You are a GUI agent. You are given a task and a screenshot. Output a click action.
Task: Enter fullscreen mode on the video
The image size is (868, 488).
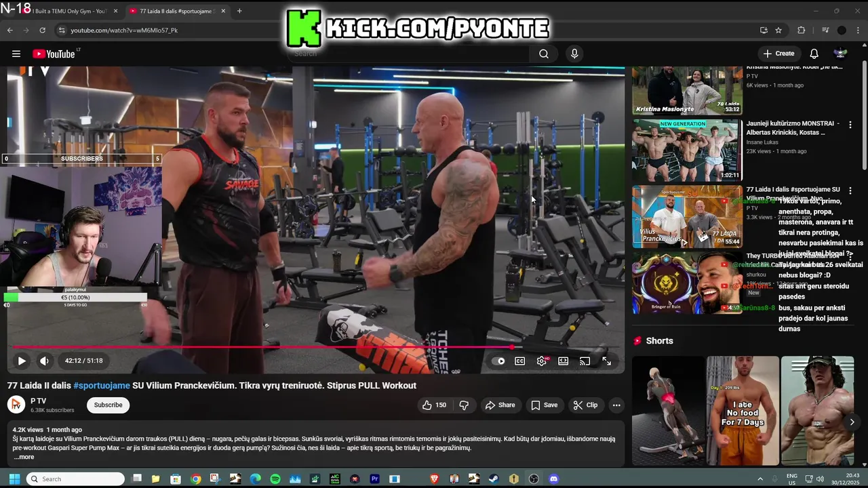click(x=607, y=361)
